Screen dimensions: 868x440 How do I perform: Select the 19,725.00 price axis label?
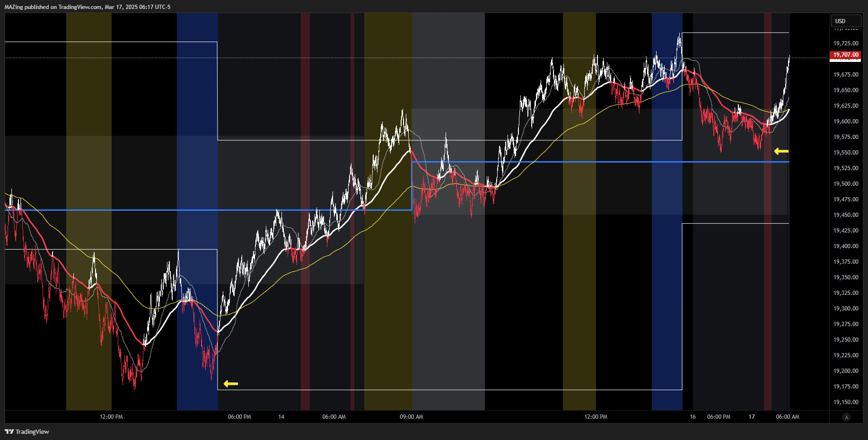pos(846,43)
